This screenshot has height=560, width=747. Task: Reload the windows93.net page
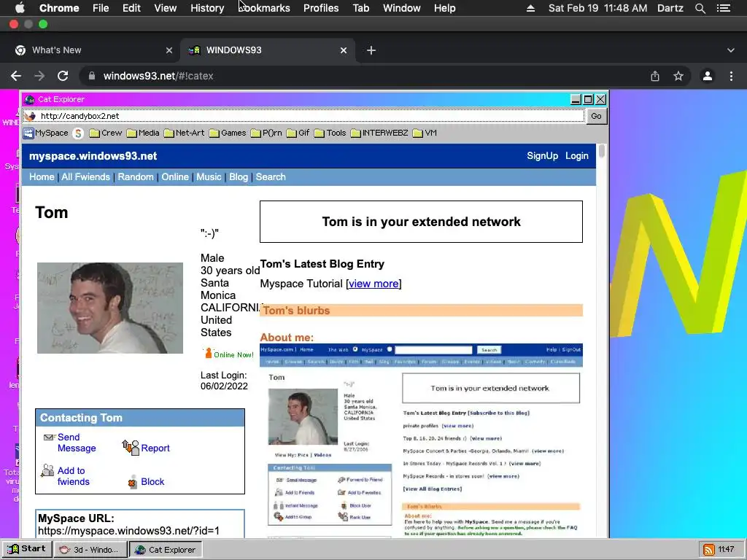[x=63, y=76]
